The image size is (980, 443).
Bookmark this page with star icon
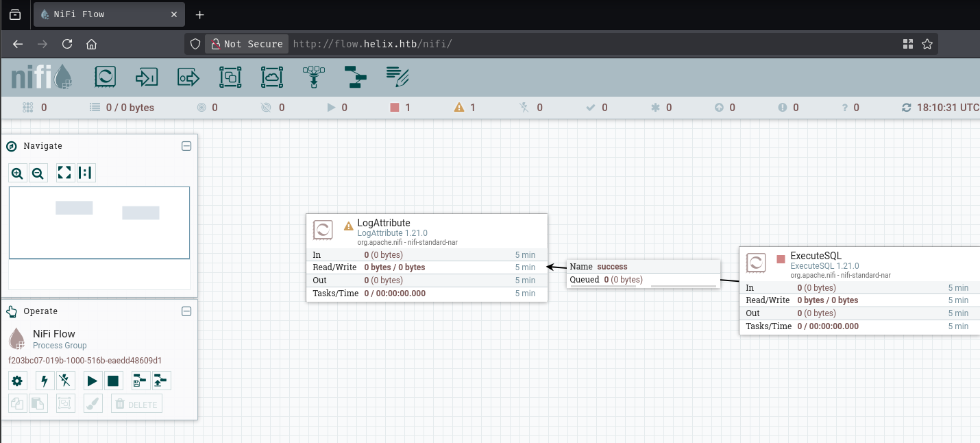tap(927, 44)
